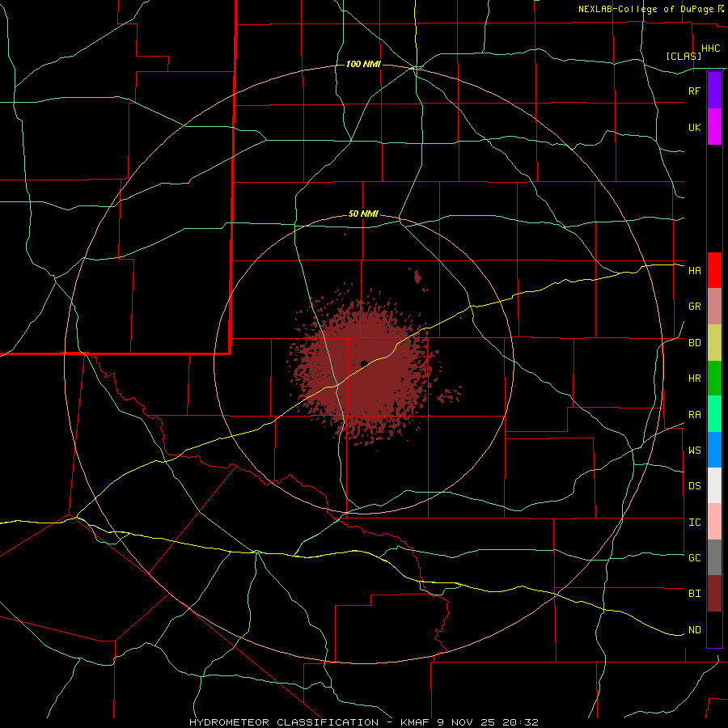Viewport: 728px width, 728px height.
Task: Click the HHC product label
Action: (x=710, y=49)
